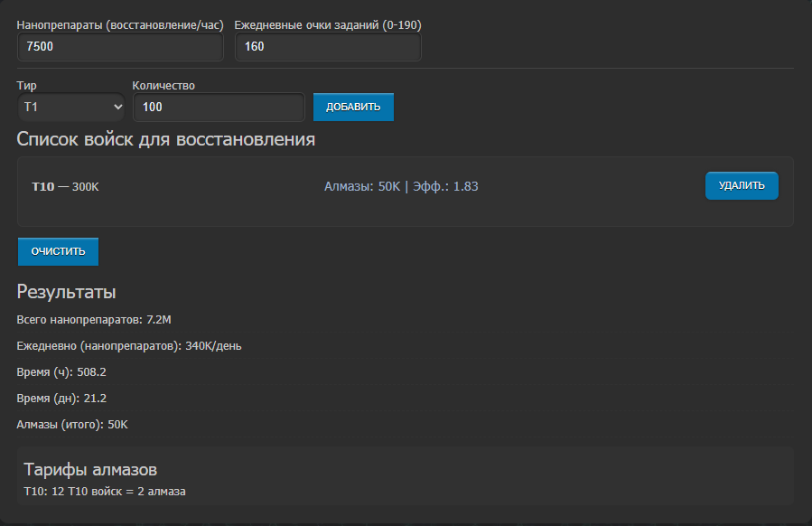Open the Тир dropdown showing T1

tap(71, 108)
